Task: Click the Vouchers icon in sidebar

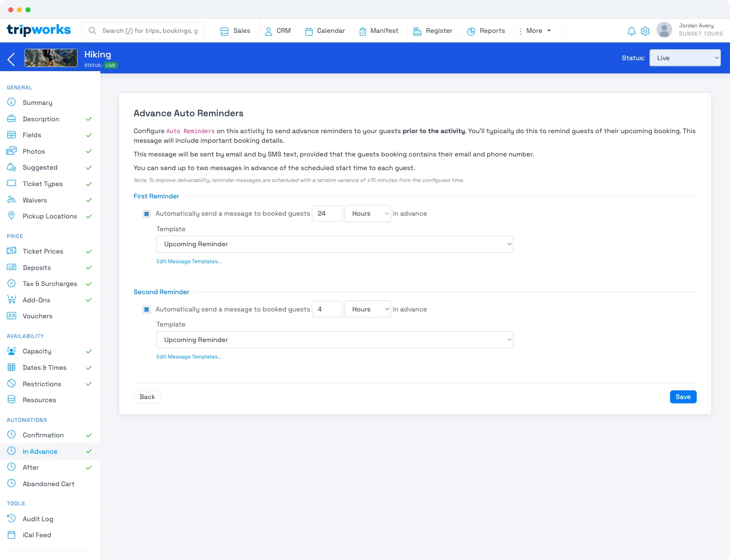Action: 11,316
